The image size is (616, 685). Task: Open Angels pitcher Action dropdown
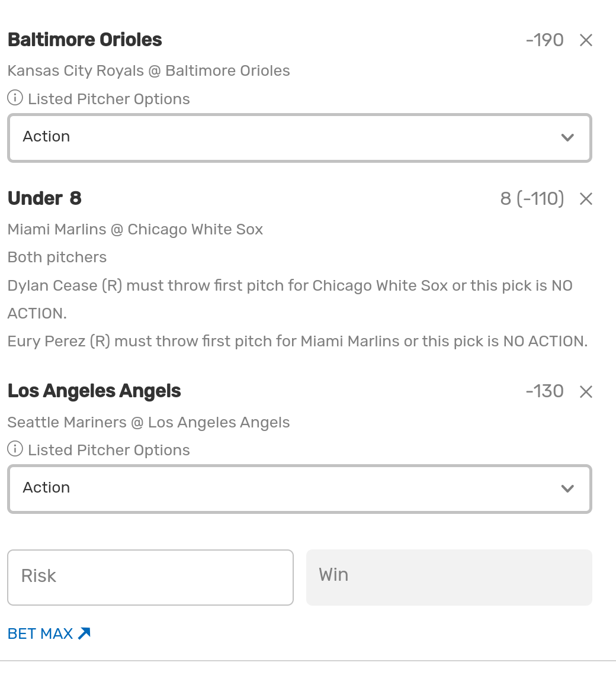click(299, 488)
